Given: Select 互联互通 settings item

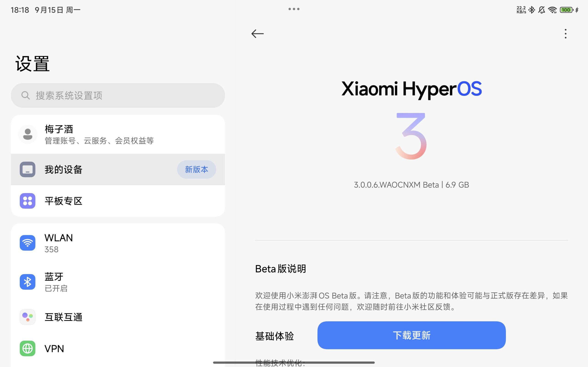Looking at the screenshot, I should (118, 317).
